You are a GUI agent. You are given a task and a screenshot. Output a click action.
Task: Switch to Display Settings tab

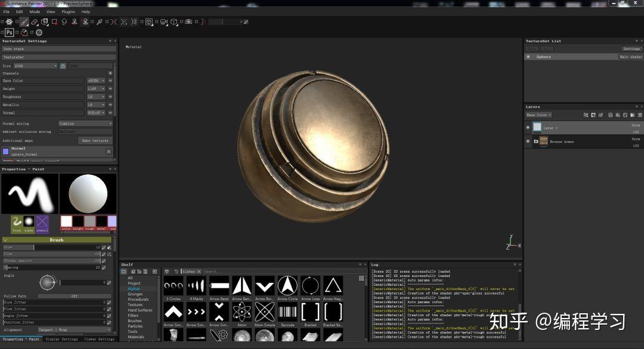pos(61,339)
